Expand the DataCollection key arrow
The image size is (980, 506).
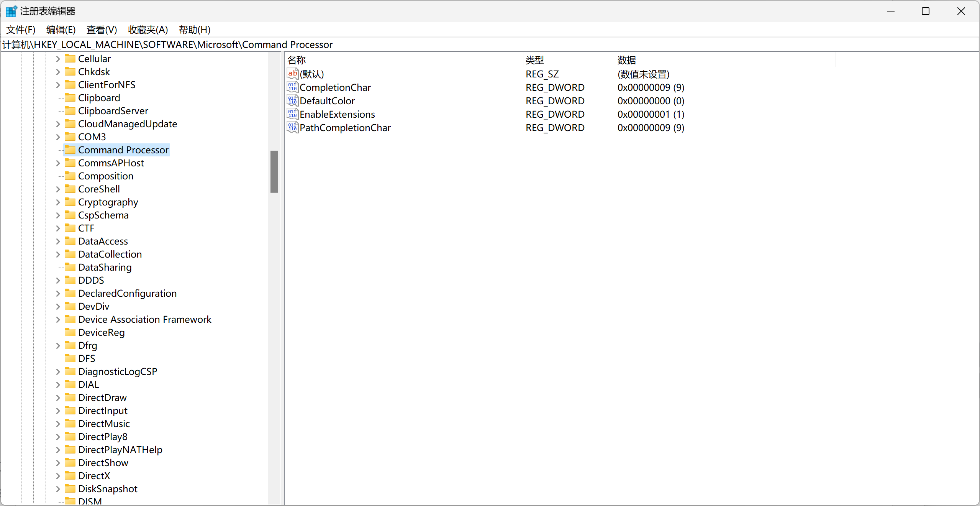click(58, 254)
